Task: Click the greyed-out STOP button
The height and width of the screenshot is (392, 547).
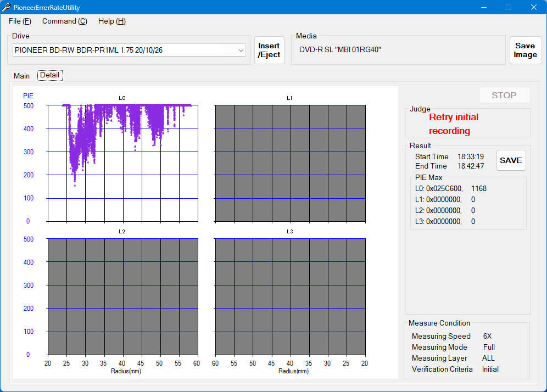Action: coord(504,95)
